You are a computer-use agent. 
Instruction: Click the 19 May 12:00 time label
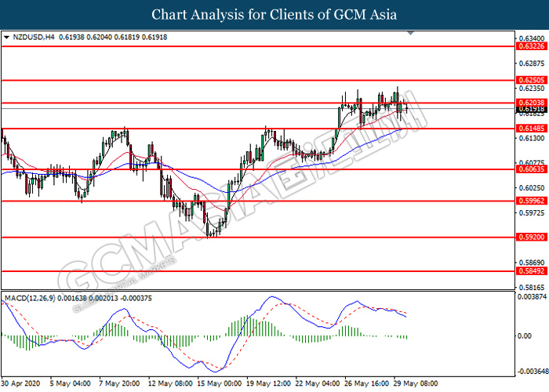coord(268,383)
